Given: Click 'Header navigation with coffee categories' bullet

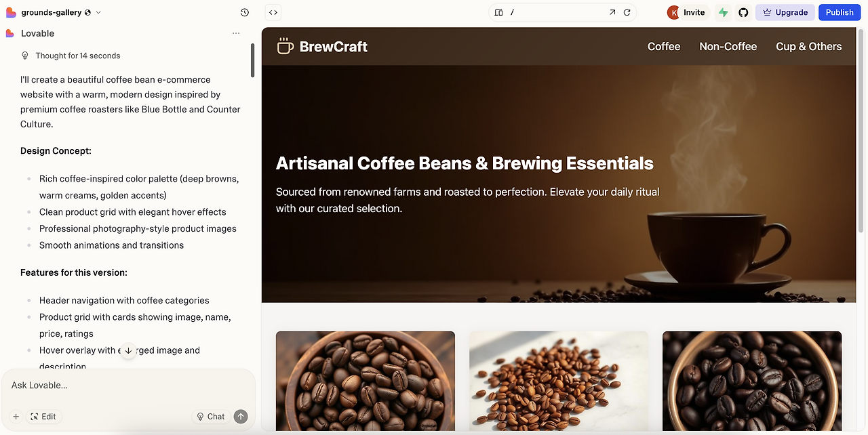Looking at the screenshot, I should pyautogui.click(x=124, y=300).
